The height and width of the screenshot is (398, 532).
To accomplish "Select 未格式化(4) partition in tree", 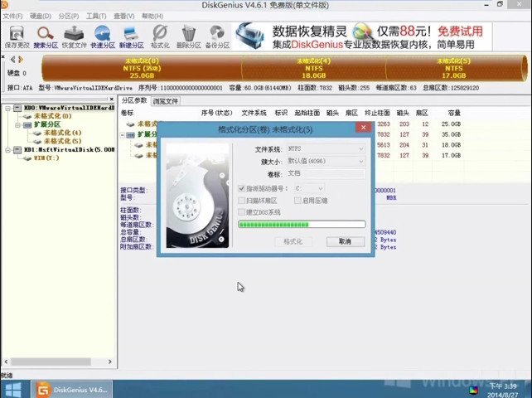I will (62, 133).
